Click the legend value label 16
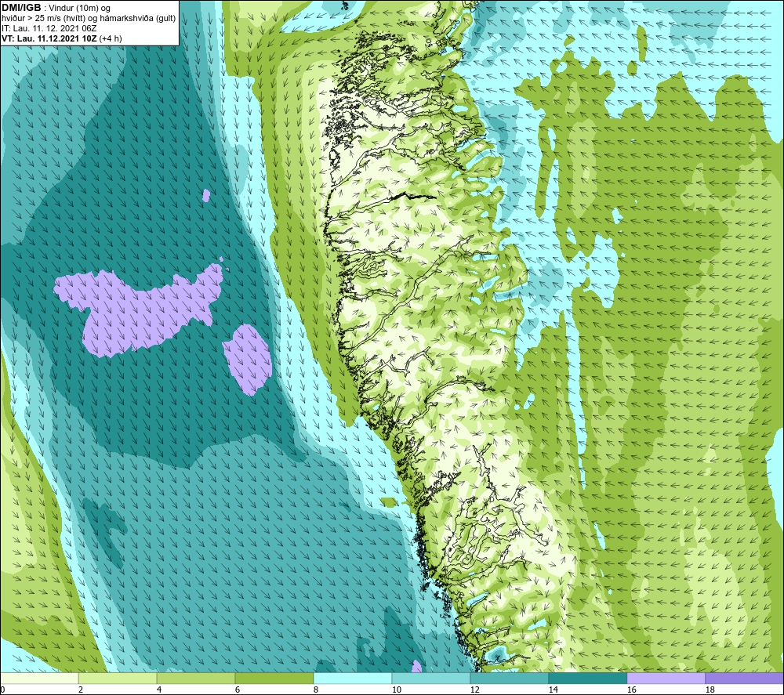This screenshot has height=695, width=784. pos(631,690)
